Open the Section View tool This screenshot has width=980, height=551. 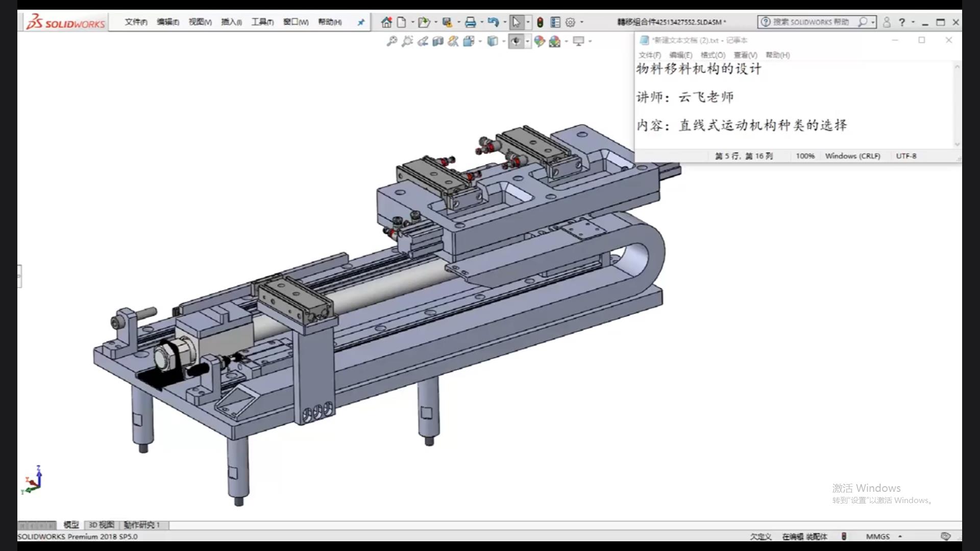(x=437, y=41)
